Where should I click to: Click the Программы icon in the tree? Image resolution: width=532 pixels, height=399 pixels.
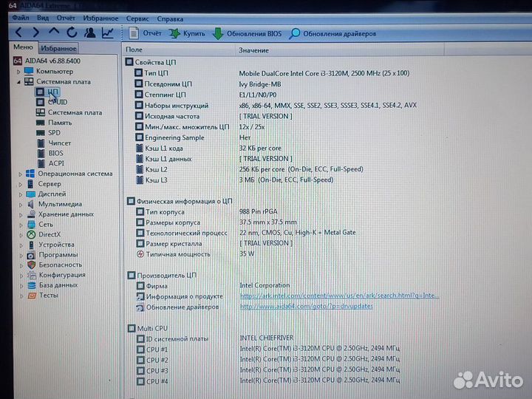[31, 255]
